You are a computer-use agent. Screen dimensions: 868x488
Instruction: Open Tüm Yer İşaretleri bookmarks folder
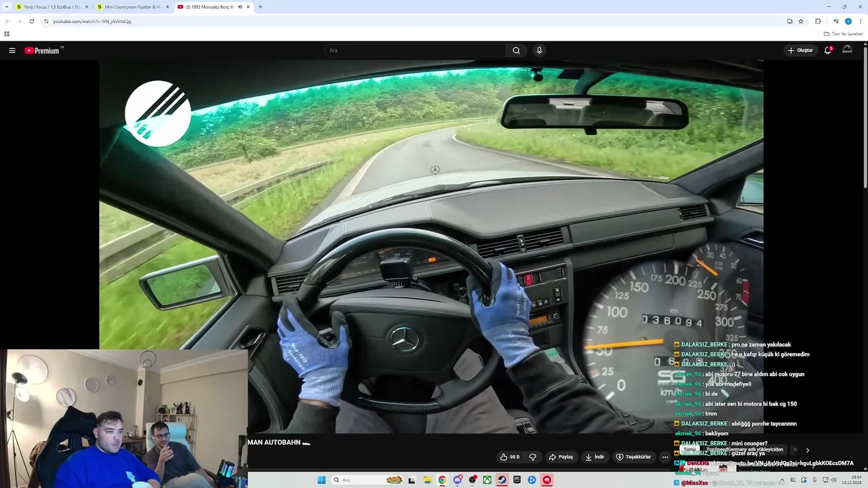pos(843,34)
